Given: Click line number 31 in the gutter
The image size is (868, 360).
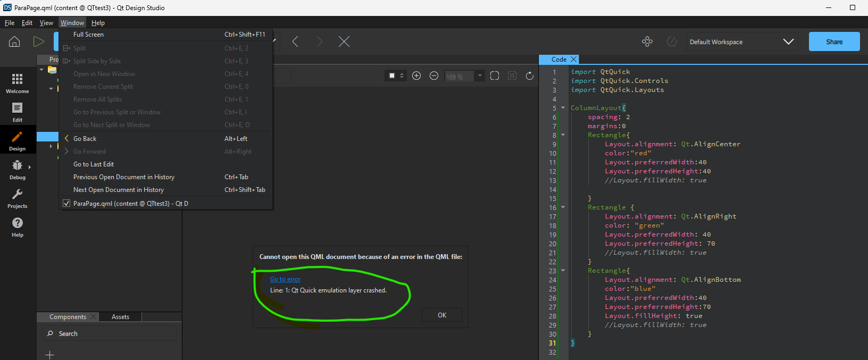Looking at the screenshot, I should (553, 343).
